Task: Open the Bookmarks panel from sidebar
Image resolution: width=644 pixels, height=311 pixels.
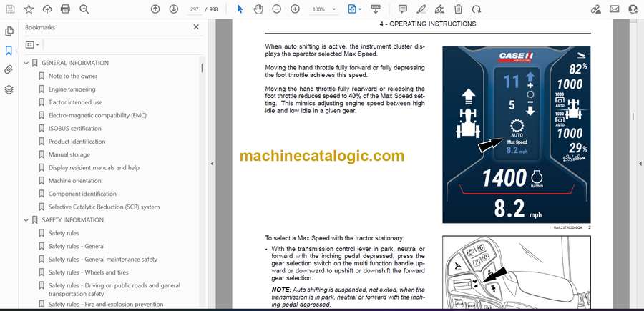Action: coord(9,51)
